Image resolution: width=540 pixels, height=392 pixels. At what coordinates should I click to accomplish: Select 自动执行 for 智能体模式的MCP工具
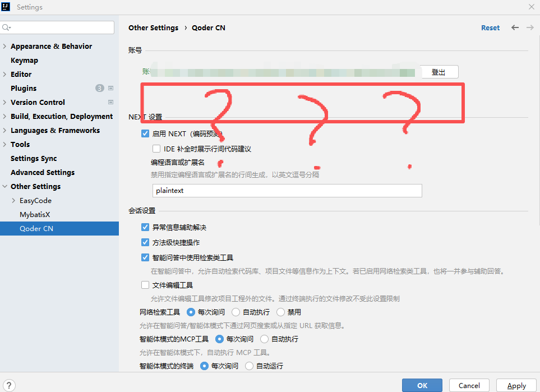pos(265,339)
